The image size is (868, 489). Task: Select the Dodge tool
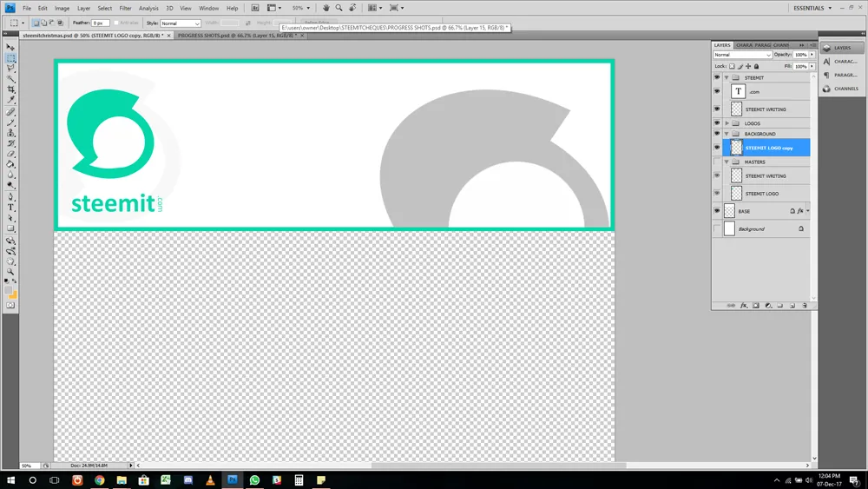(x=10, y=186)
